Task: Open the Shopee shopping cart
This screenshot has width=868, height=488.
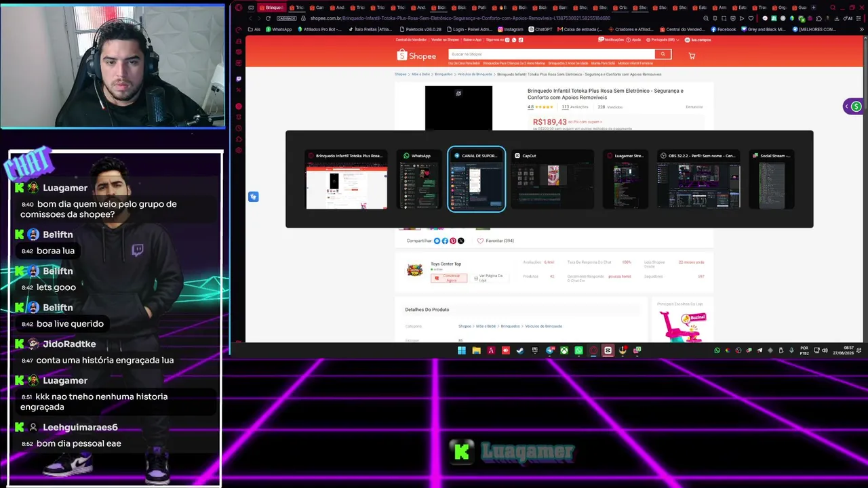Action: pos(692,56)
